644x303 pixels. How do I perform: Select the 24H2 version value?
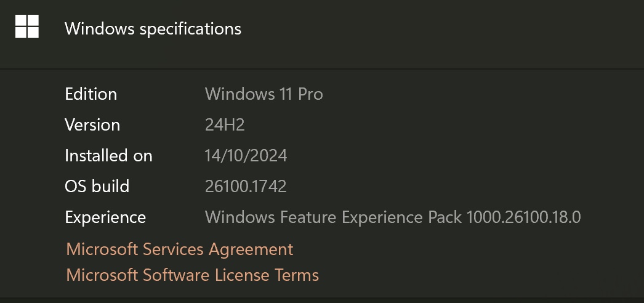(225, 125)
